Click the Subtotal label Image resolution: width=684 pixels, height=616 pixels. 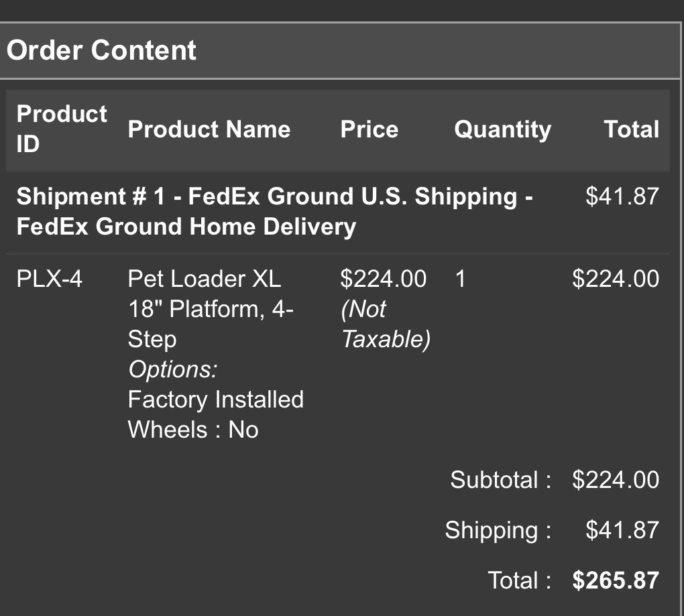click(500, 480)
